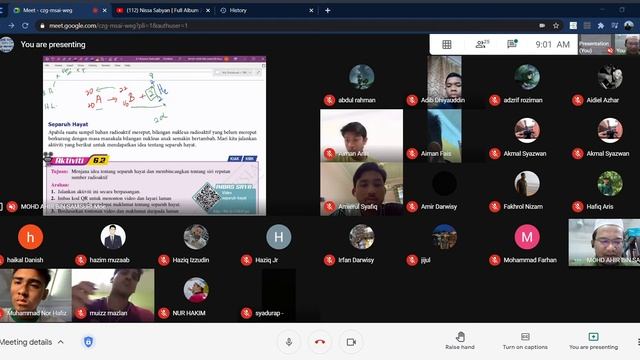Open the tile grid layout icon
The height and width of the screenshot is (360, 640).
click(x=447, y=44)
